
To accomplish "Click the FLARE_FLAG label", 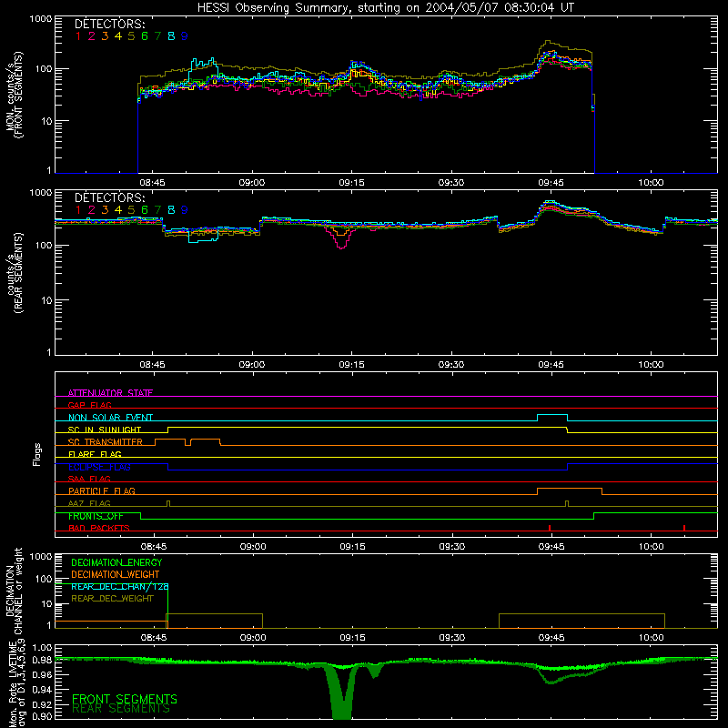I will 95,454.
